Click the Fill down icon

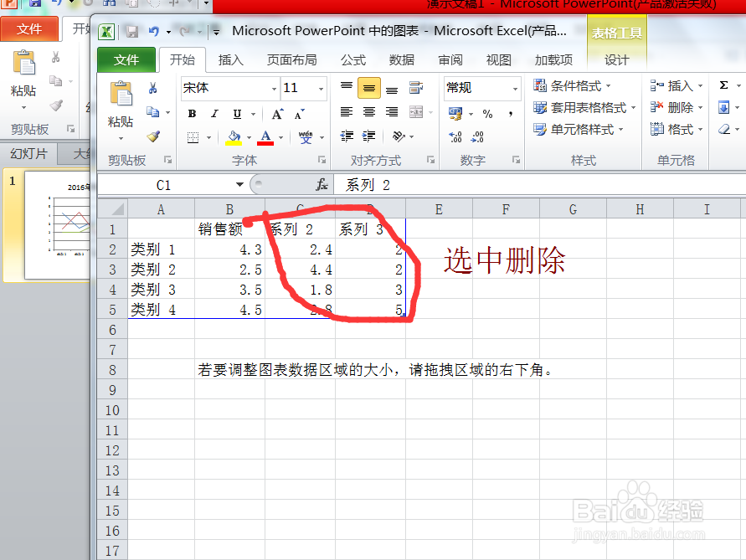click(723, 107)
